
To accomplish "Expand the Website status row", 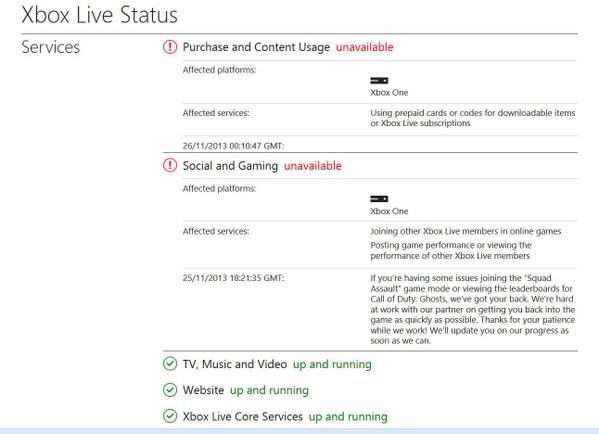I will [203, 390].
